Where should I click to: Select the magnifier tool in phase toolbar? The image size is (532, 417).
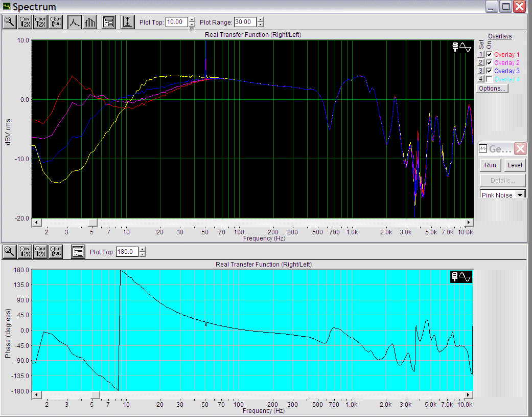(x=10, y=252)
